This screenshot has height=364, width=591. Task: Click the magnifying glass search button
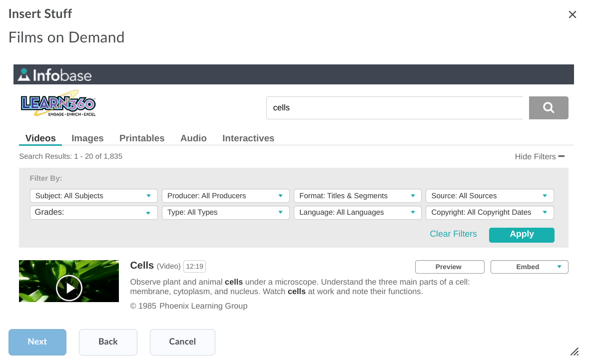point(548,108)
